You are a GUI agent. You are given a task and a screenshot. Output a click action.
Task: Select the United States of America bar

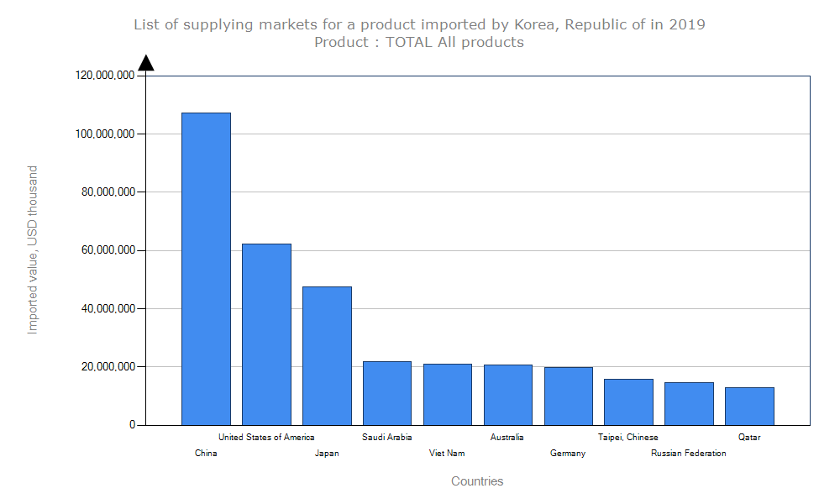[266, 334]
